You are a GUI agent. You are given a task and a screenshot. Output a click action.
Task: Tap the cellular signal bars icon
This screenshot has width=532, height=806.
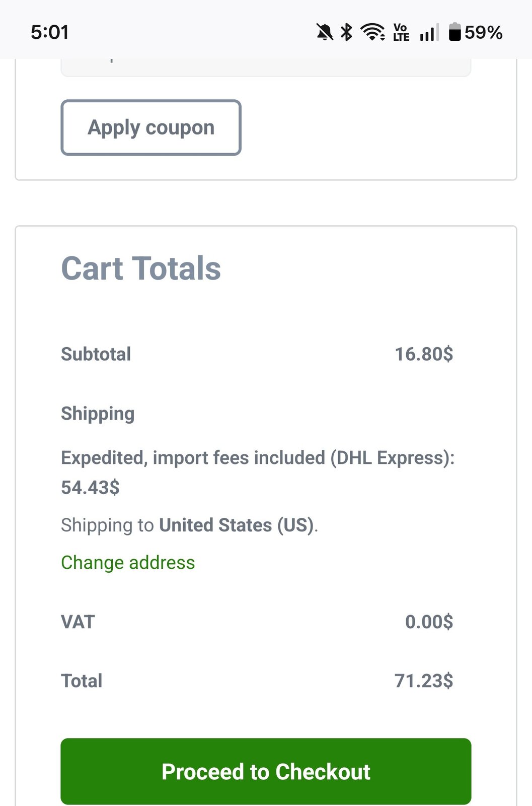[x=428, y=33]
